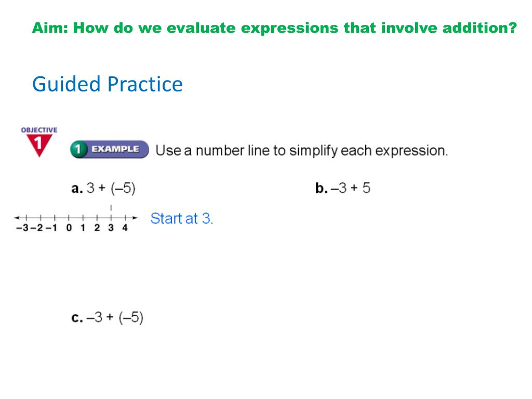The height and width of the screenshot is (399, 532).
Task: Click the green circle numbered 1
Action: 78,149
